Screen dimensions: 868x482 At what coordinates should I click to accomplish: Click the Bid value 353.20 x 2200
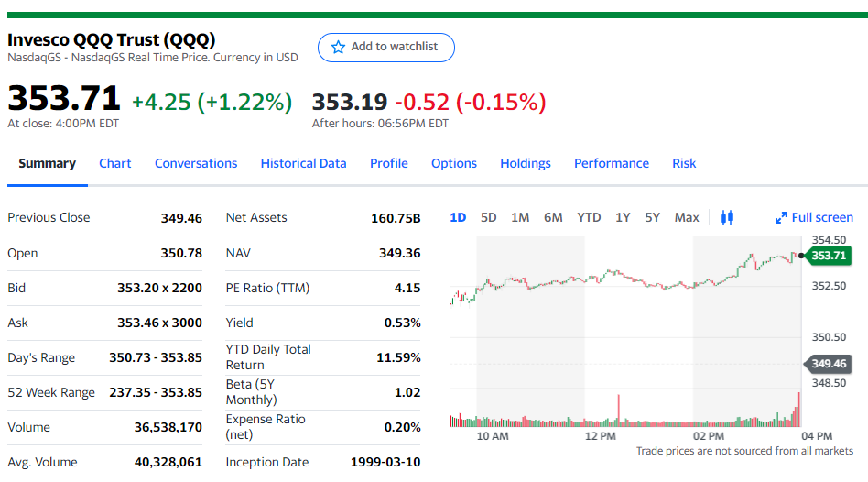coord(159,288)
